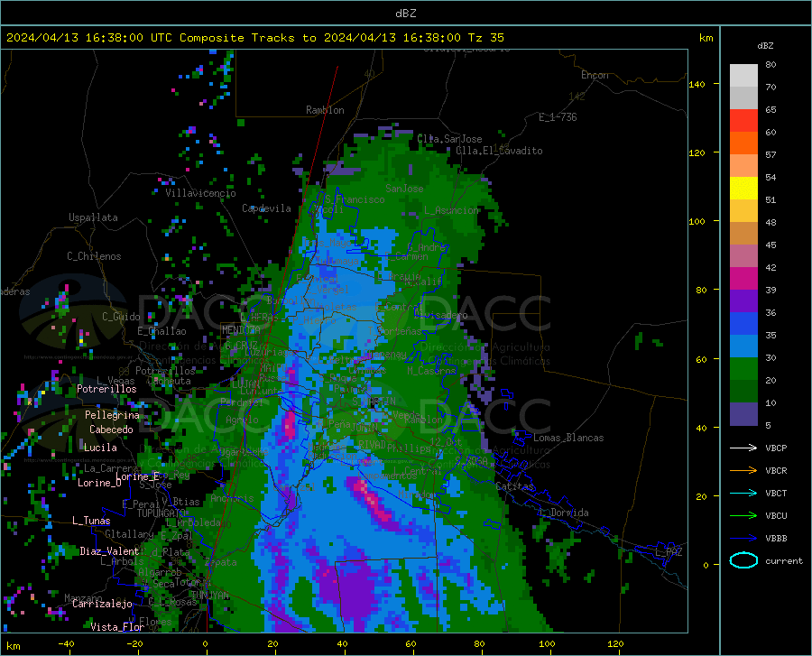Click the 'Carrizalejo' map label

[102, 604]
